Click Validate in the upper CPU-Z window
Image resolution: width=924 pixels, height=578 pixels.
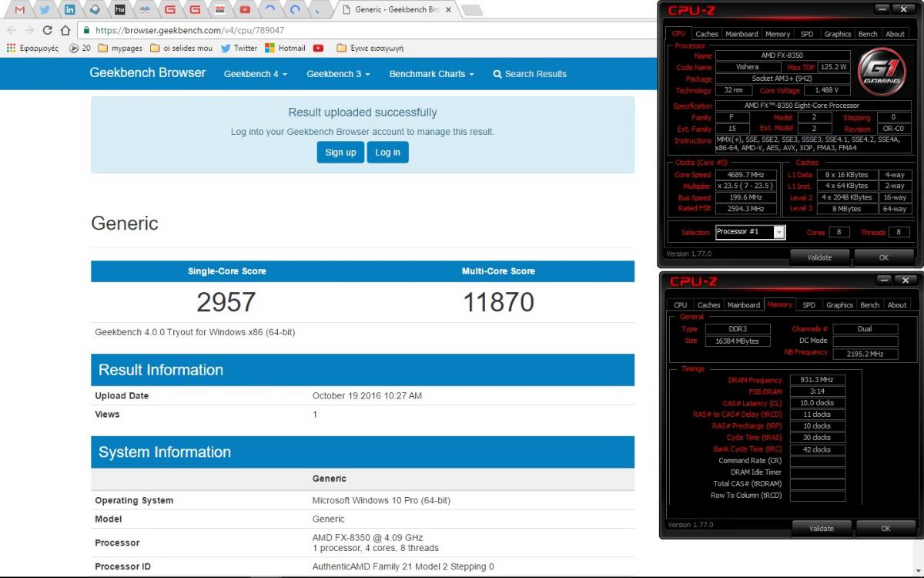[819, 257]
